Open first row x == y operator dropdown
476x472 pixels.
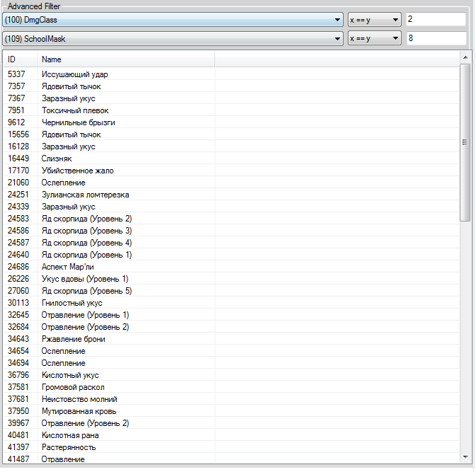pyautogui.click(x=374, y=20)
